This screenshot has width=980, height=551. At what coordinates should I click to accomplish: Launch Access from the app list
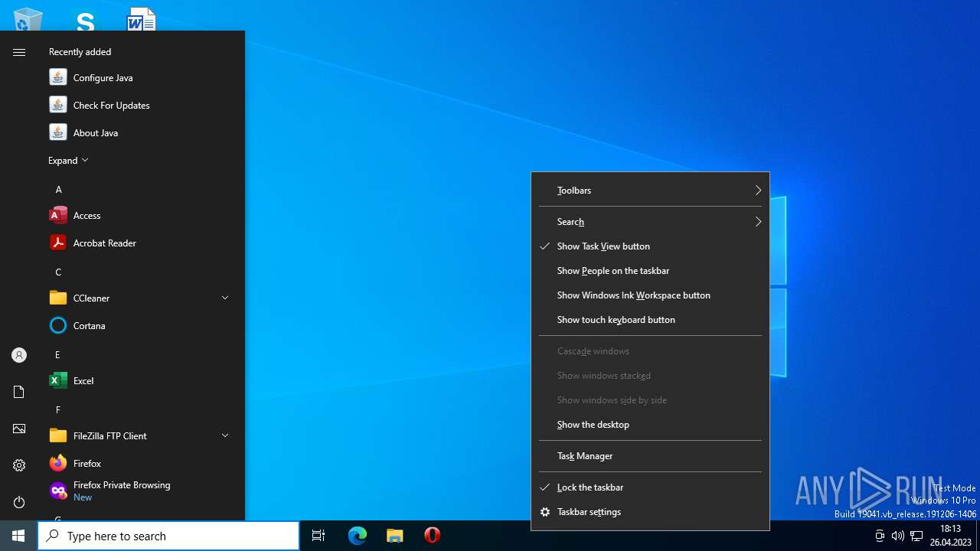[x=139, y=215]
